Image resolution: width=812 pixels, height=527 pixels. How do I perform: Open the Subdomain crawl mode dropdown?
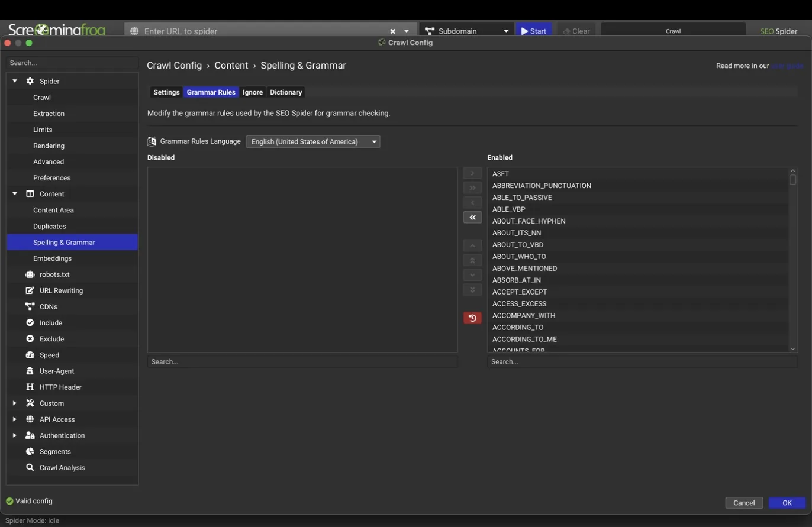(x=466, y=31)
